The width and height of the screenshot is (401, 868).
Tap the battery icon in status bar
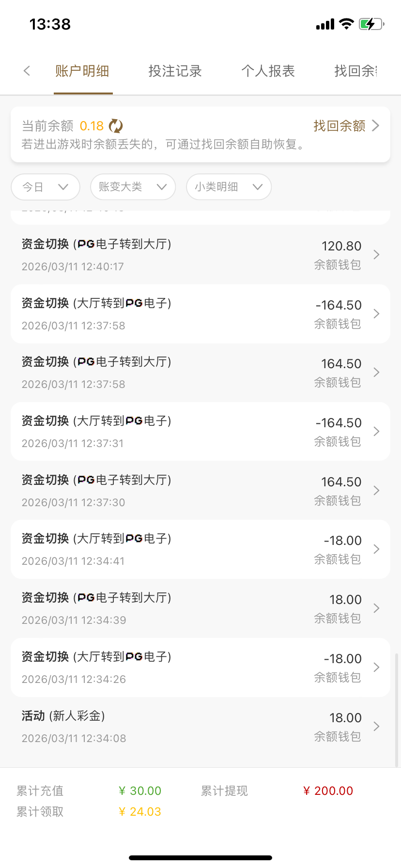point(371,24)
